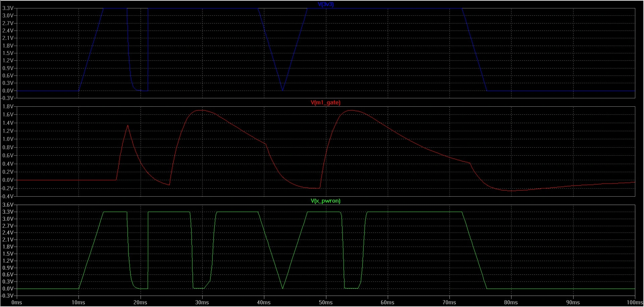Screen dimensions: 644x307
Task: Click 1.6V on the V(m1_gate) pane axis
Action: [8, 114]
